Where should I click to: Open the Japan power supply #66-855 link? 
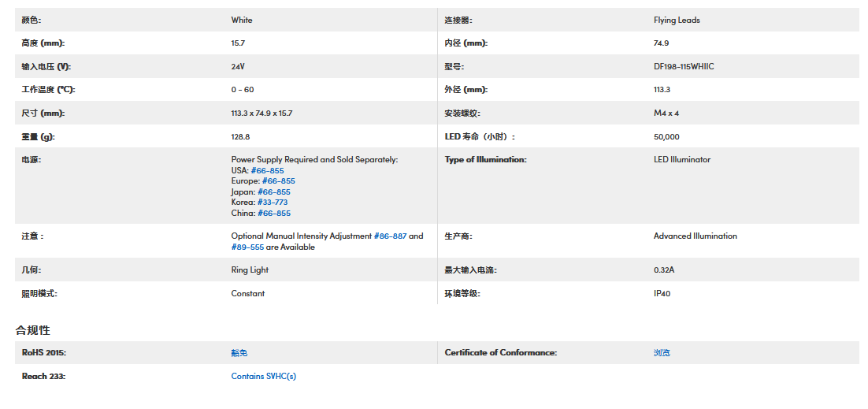point(273,192)
